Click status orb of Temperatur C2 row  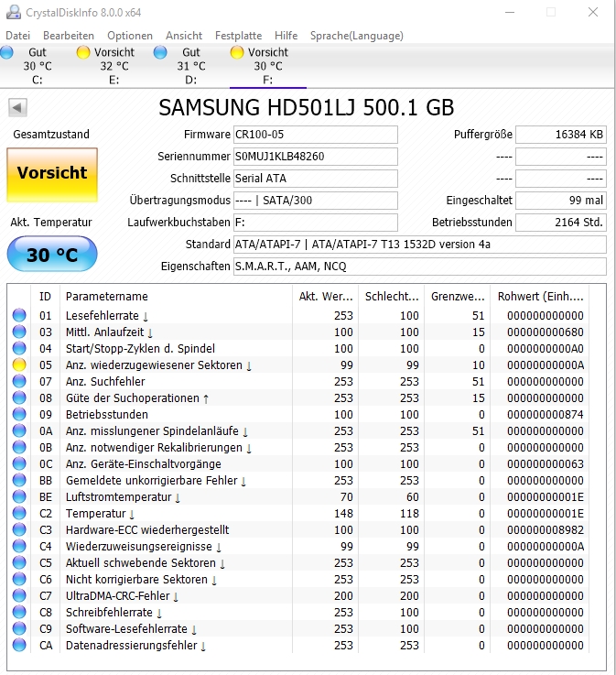tap(19, 514)
